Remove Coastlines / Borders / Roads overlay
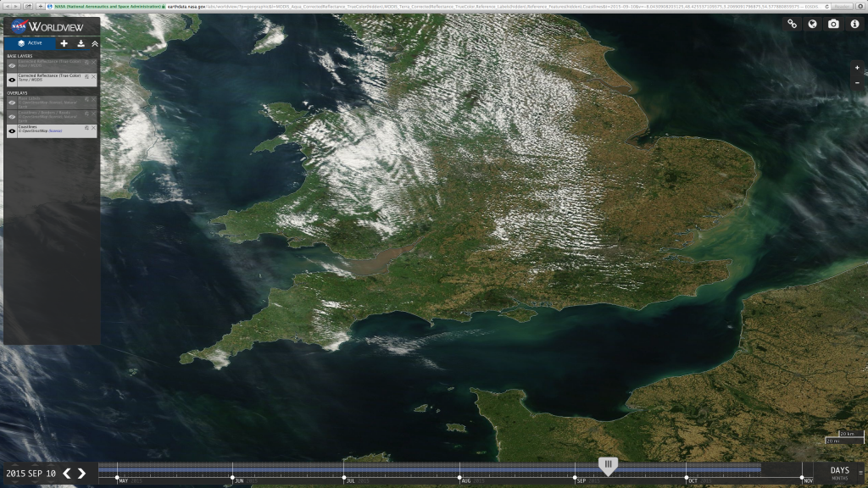The height and width of the screenshot is (488, 868). pos(93,114)
